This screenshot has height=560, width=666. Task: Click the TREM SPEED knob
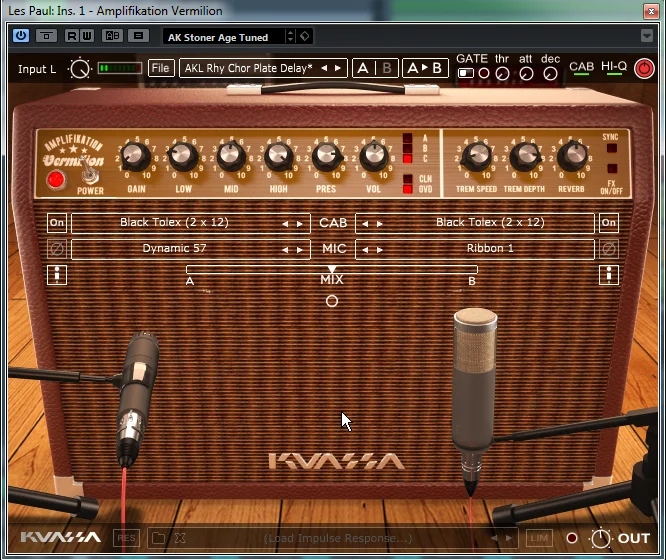coord(476,157)
